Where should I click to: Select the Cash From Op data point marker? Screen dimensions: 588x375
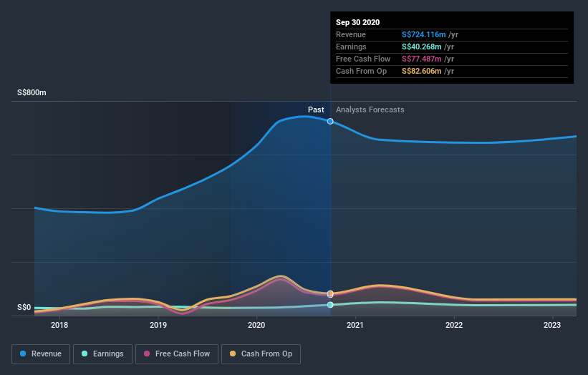330,293
